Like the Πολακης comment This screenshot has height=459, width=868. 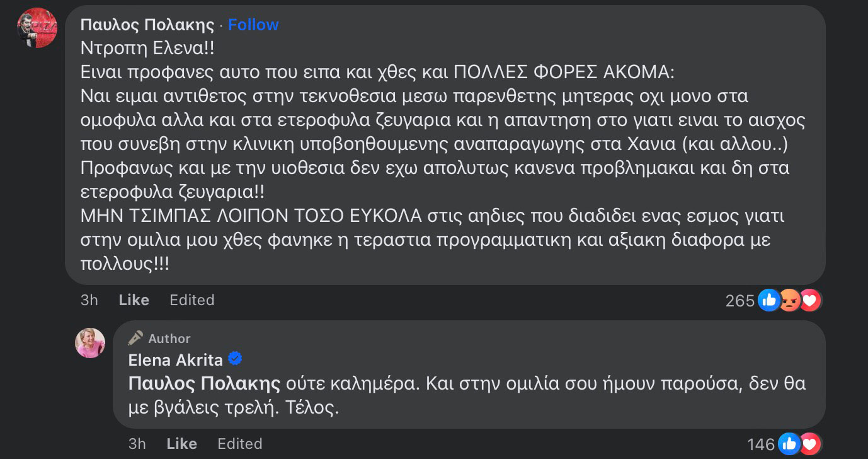(x=134, y=300)
